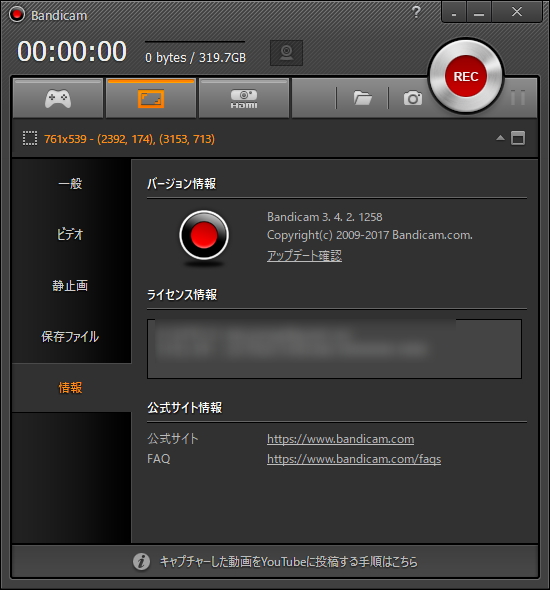The width and height of the screenshot is (550, 590).
Task: Click the fullscreen window icon beside arrow
Action: click(518, 138)
